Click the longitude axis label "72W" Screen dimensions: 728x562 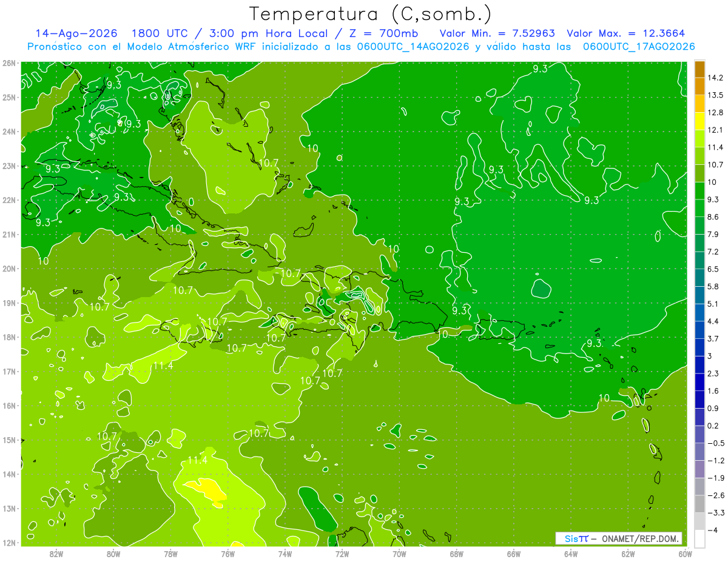pyautogui.click(x=342, y=554)
